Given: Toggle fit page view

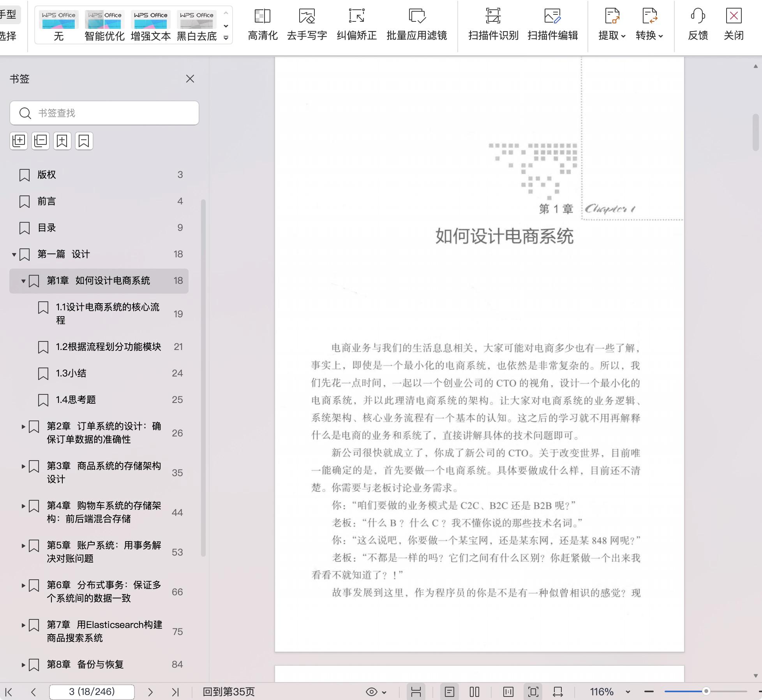Looking at the screenshot, I should click(533, 692).
